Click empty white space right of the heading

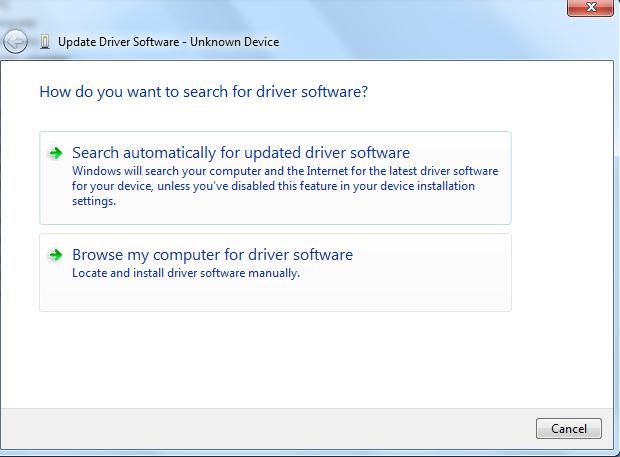[x=480, y=91]
